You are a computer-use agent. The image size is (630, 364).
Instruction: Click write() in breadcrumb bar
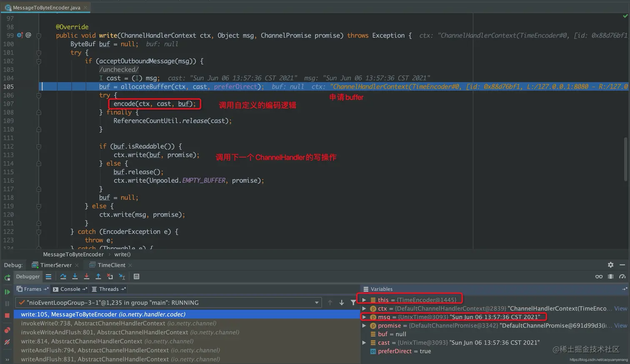click(x=122, y=254)
